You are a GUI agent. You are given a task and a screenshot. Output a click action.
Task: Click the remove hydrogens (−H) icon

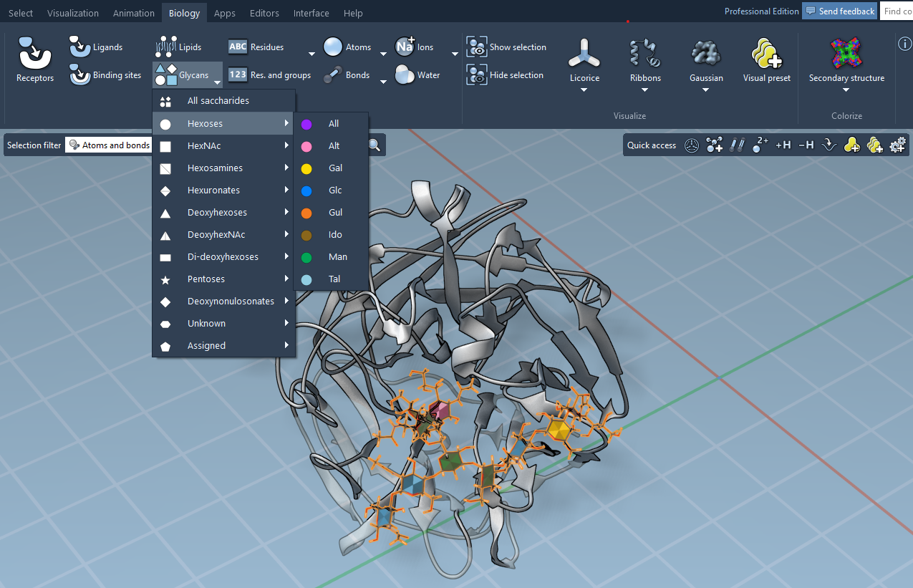click(806, 145)
